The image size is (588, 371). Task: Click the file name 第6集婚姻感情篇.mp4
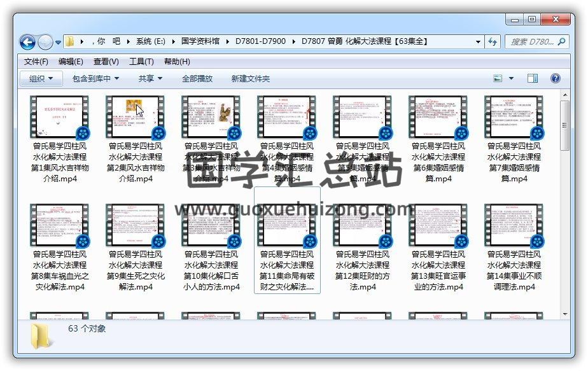pyautogui.click(x=438, y=162)
